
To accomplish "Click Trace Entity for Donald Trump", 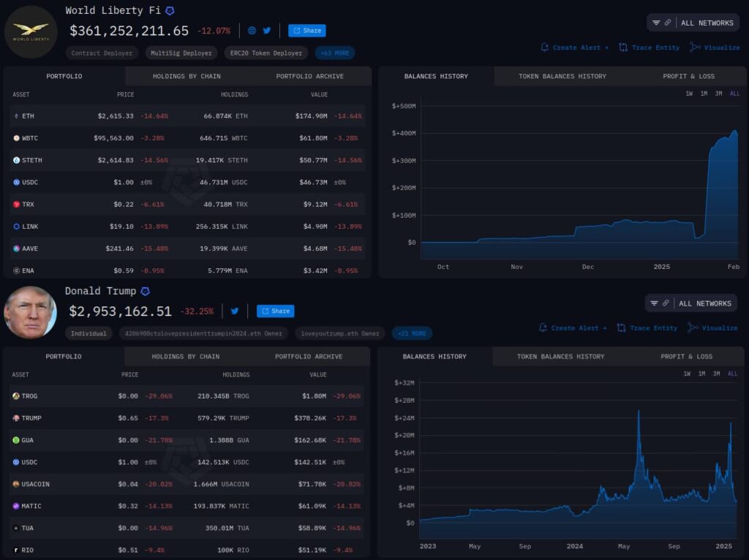I will 647,328.
